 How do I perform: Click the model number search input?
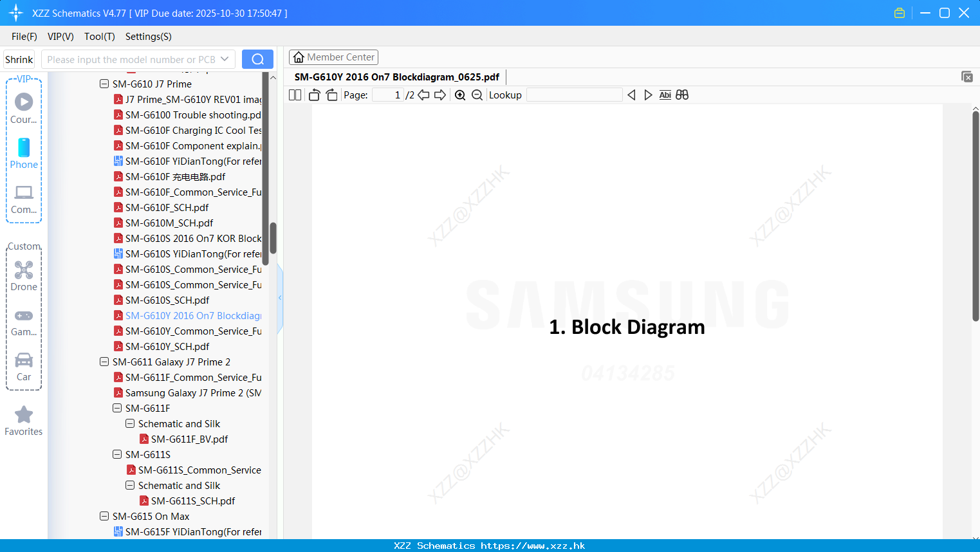131,59
